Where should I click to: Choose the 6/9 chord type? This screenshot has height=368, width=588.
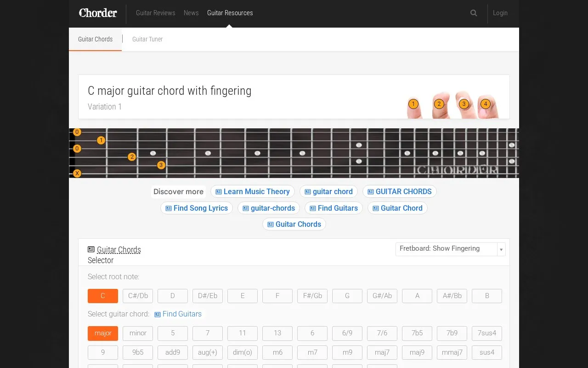pyautogui.click(x=347, y=333)
